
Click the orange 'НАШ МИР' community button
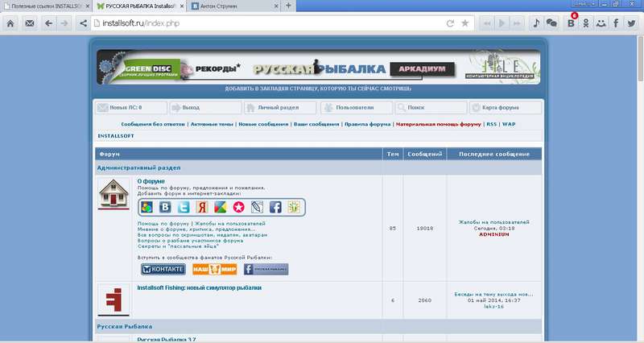(214, 269)
